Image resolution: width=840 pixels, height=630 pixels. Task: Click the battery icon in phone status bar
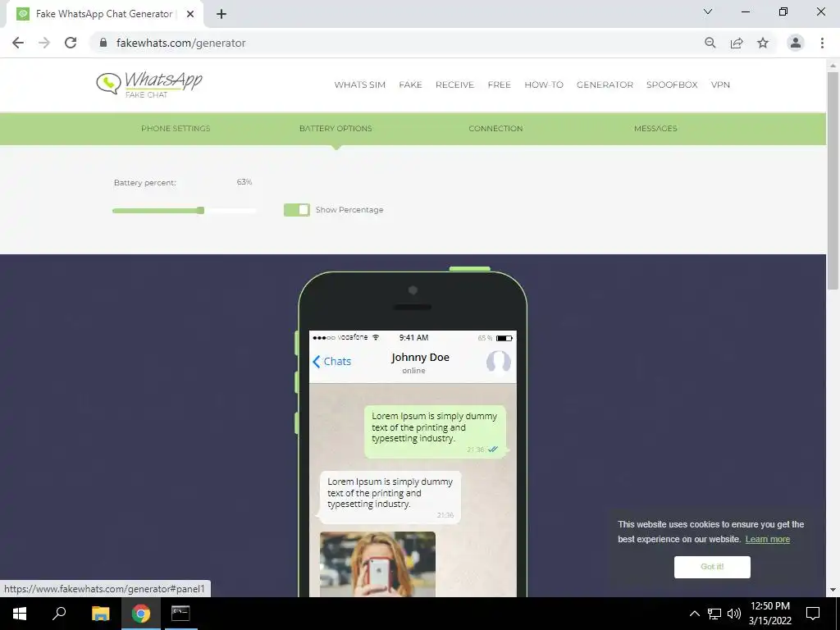click(x=504, y=338)
